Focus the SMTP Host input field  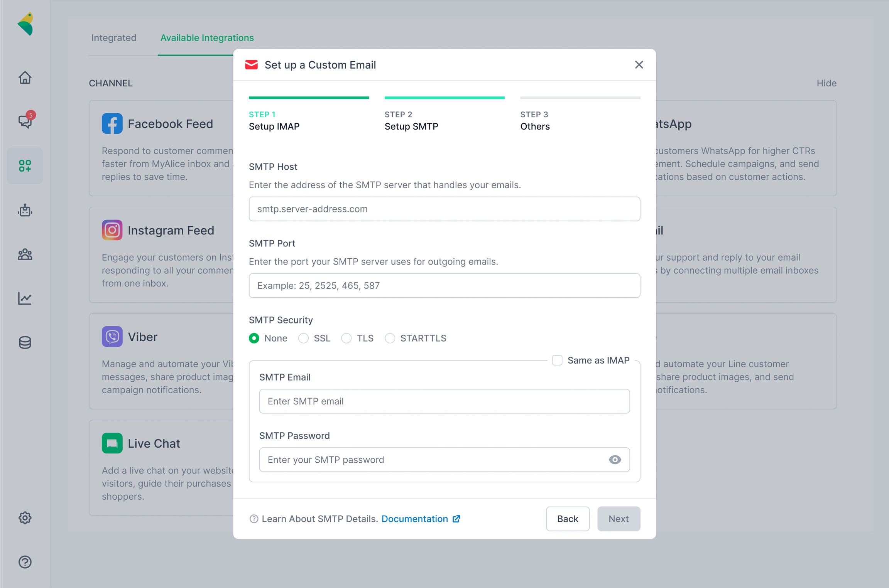click(x=444, y=209)
